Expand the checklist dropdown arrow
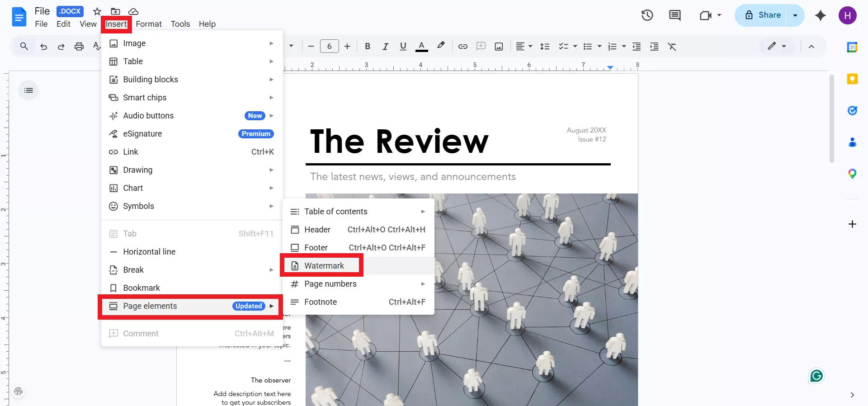This screenshot has height=406, width=868. click(575, 46)
